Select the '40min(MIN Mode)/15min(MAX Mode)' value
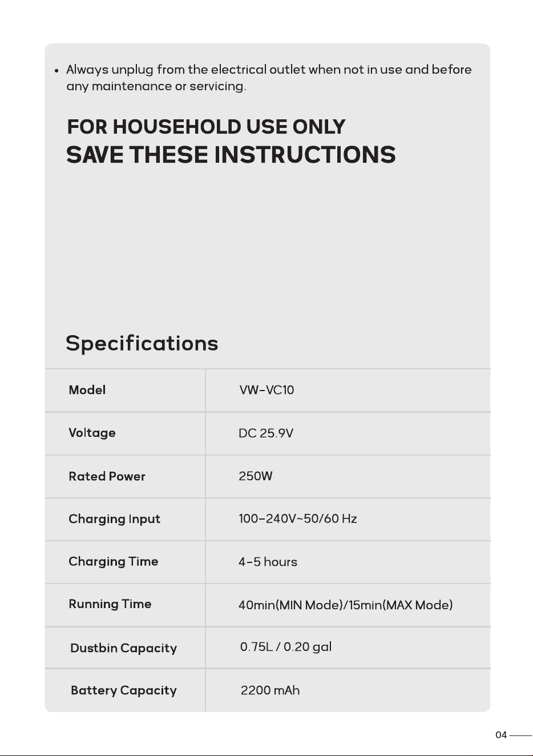The width and height of the screenshot is (533, 756). point(346,605)
